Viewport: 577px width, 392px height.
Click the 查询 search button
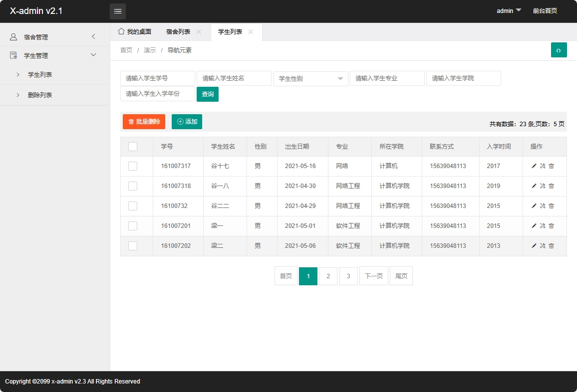[x=208, y=94]
